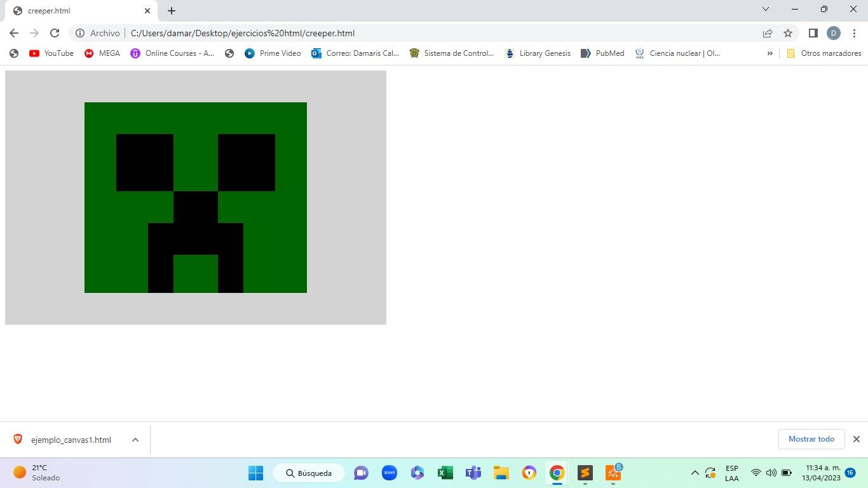Bookmark this page with star icon
Screen dimensions: 868x488
tap(788, 33)
